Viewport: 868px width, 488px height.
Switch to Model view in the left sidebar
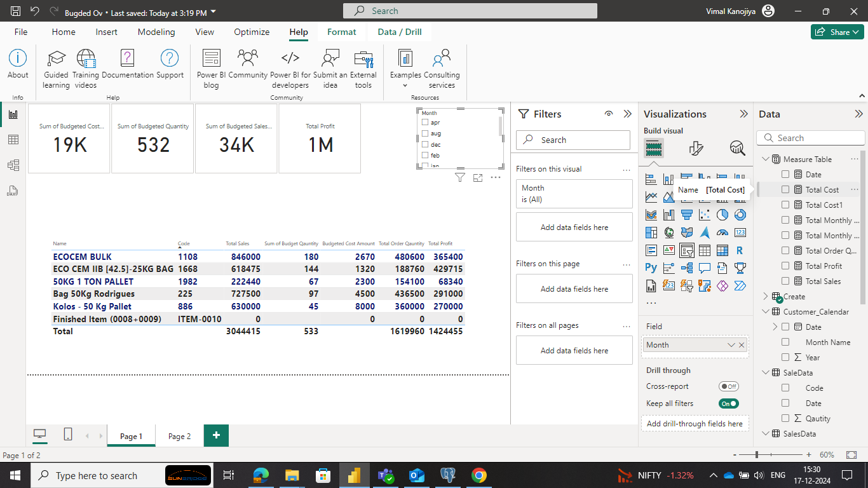tap(13, 165)
